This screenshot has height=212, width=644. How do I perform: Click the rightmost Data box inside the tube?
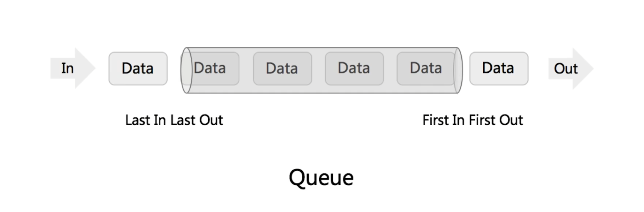click(x=426, y=68)
